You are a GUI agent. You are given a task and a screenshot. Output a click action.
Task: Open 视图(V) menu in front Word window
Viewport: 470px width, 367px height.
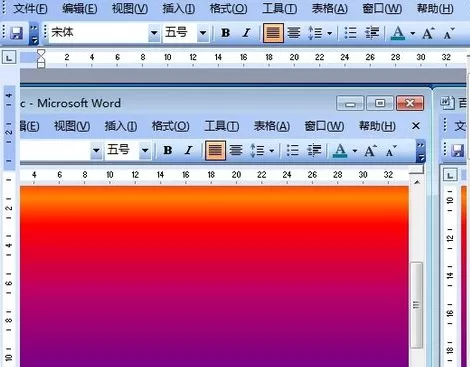(72, 126)
